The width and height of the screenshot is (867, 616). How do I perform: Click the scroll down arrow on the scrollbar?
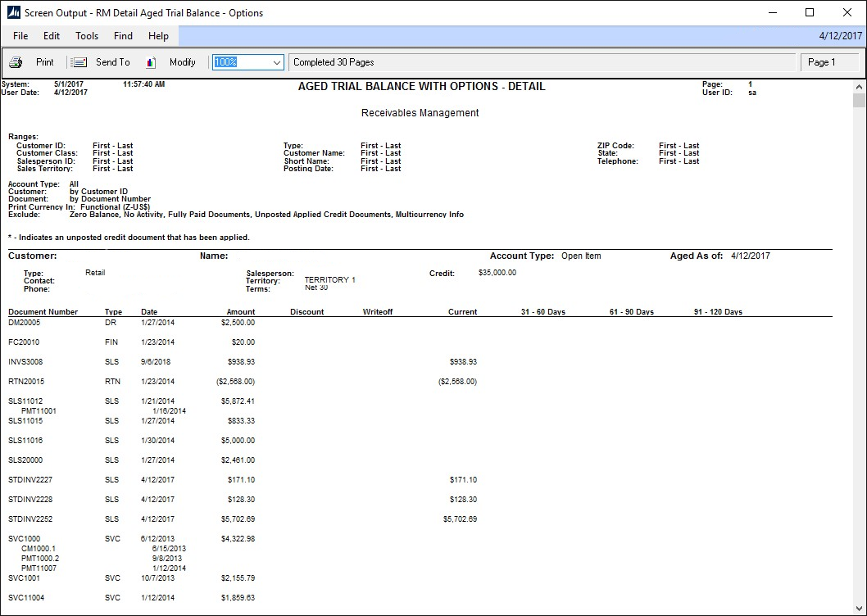tap(860, 607)
